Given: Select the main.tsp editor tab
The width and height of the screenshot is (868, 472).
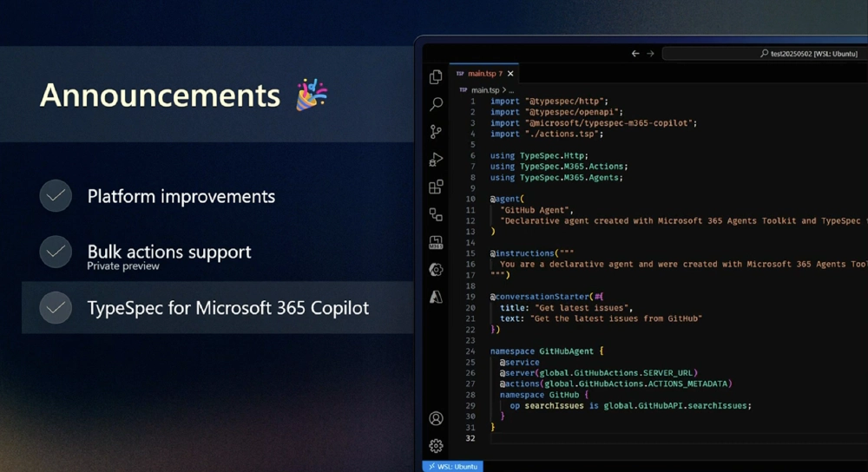Looking at the screenshot, I should pyautogui.click(x=484, y=74).
